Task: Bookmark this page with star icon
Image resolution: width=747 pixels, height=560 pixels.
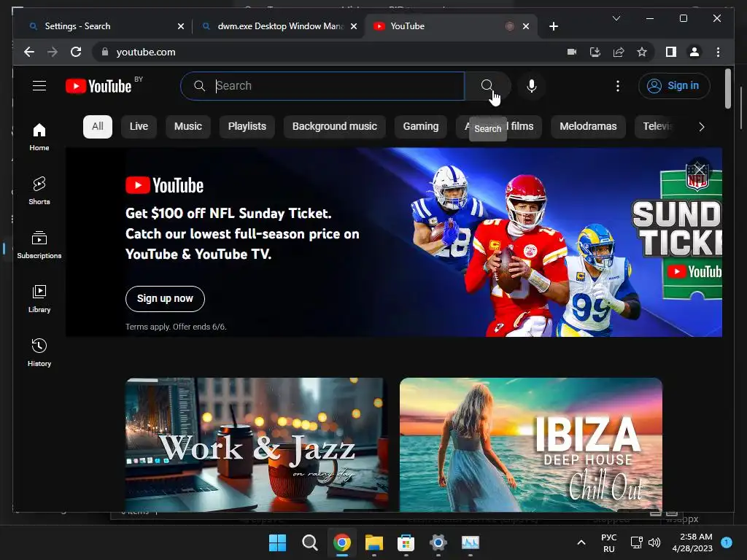Action: pos(642,52)
